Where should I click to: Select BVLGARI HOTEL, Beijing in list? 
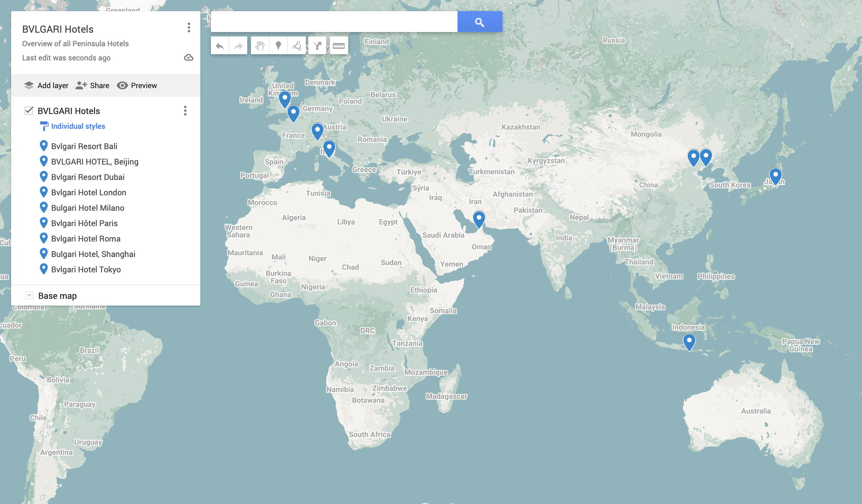coord(95,162)
